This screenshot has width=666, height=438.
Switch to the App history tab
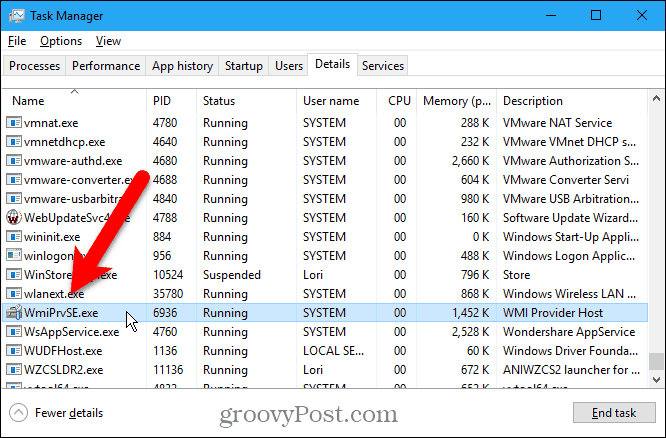[182, 66]
